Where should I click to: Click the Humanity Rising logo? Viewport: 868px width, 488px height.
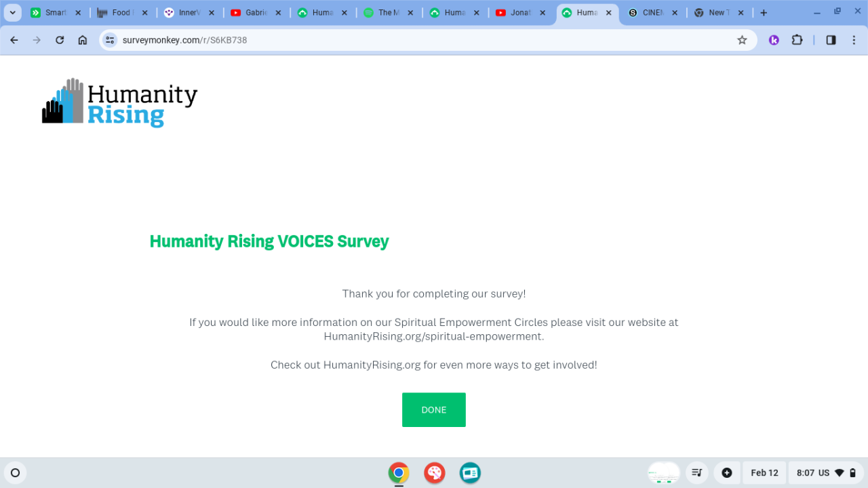click(x=120, y=102)
